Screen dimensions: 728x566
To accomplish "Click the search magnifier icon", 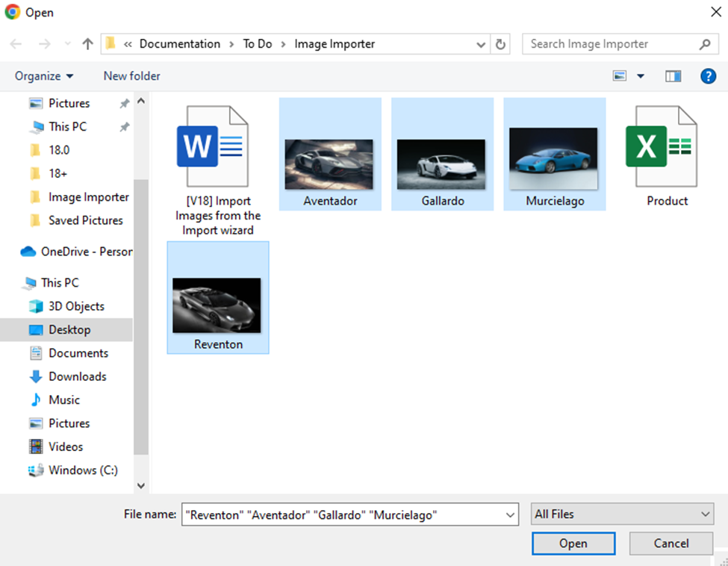I will coord(705,44).
